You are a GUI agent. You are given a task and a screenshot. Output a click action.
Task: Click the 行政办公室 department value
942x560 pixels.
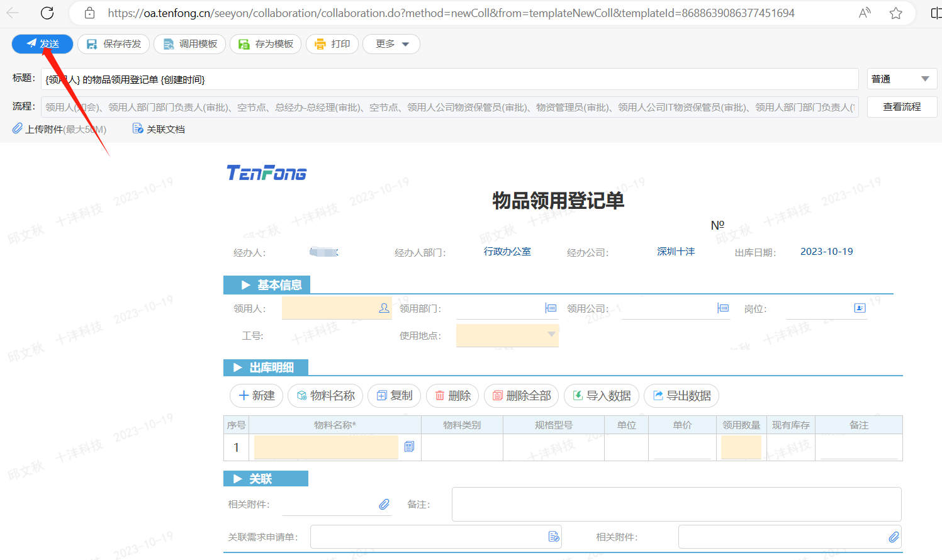click(x=507, y=252)
